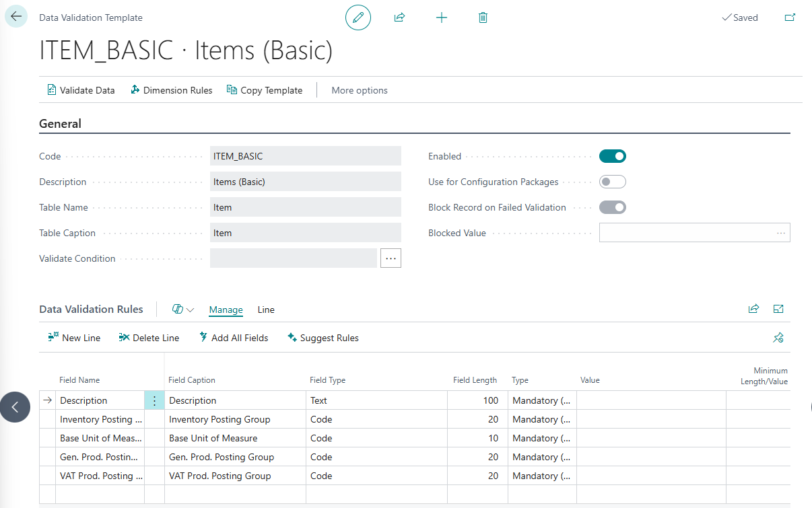
Task: Click the plus icon to create new
Action: pos(442,17)
